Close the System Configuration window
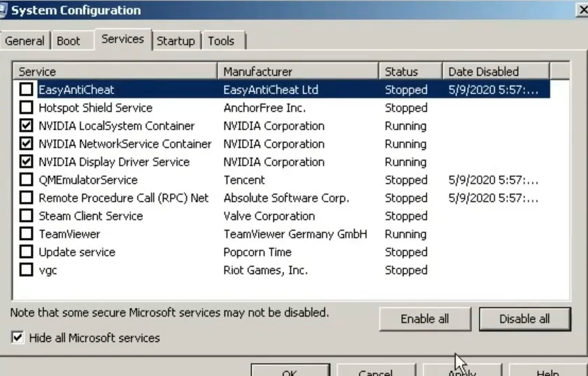Screen dimensions: 588x376 [582, 10]
